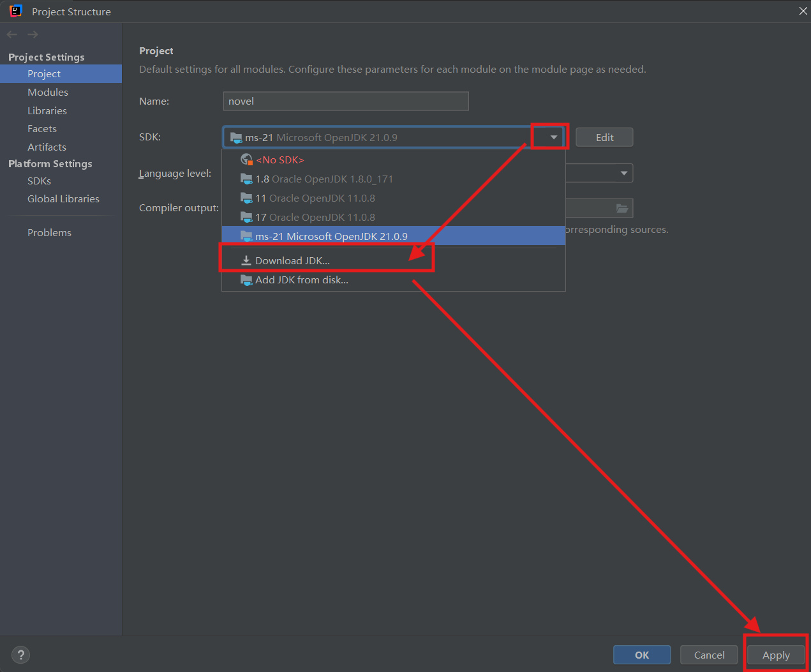Open Global Libraries page

61,198
